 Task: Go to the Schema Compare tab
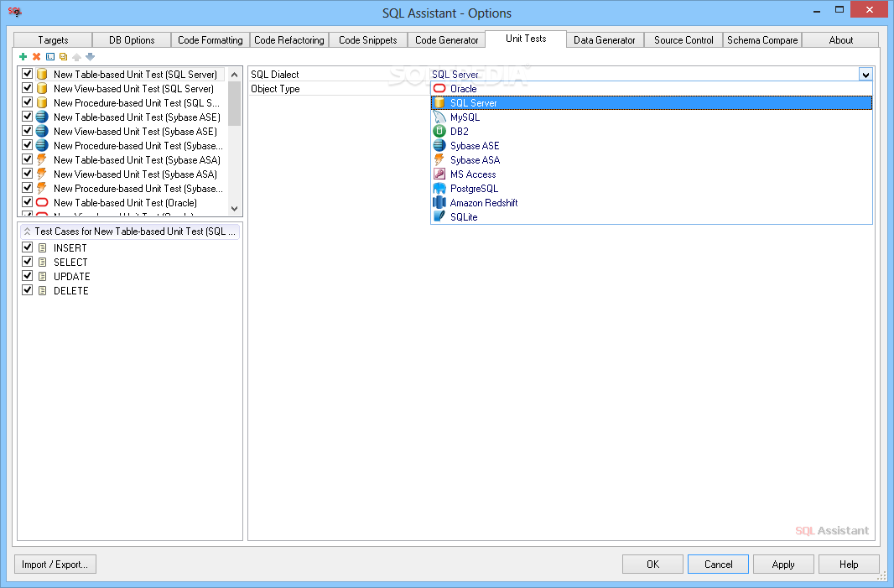point(762,40)
